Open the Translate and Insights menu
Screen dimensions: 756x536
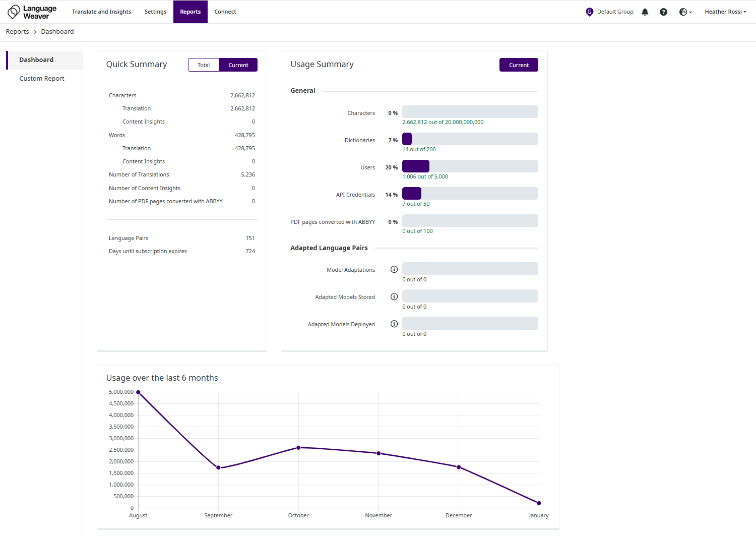point(101,12)
